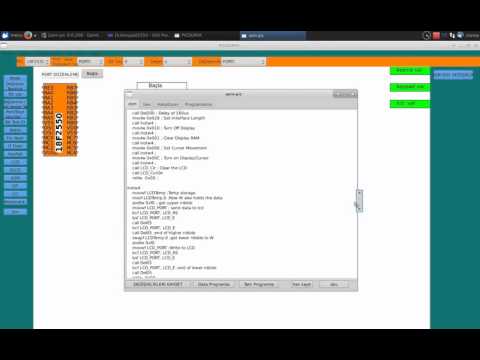This screenshot has width=480, height=360.
Task: Open the port dropdown beside device selector
Action: click(90, 62)
